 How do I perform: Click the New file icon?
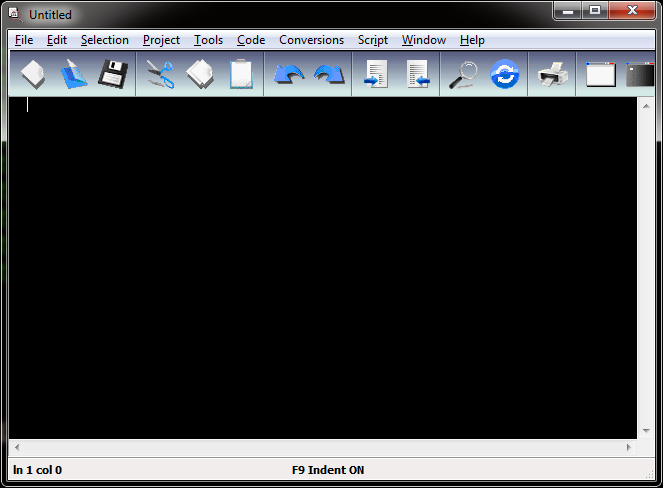tap(33, 74)
